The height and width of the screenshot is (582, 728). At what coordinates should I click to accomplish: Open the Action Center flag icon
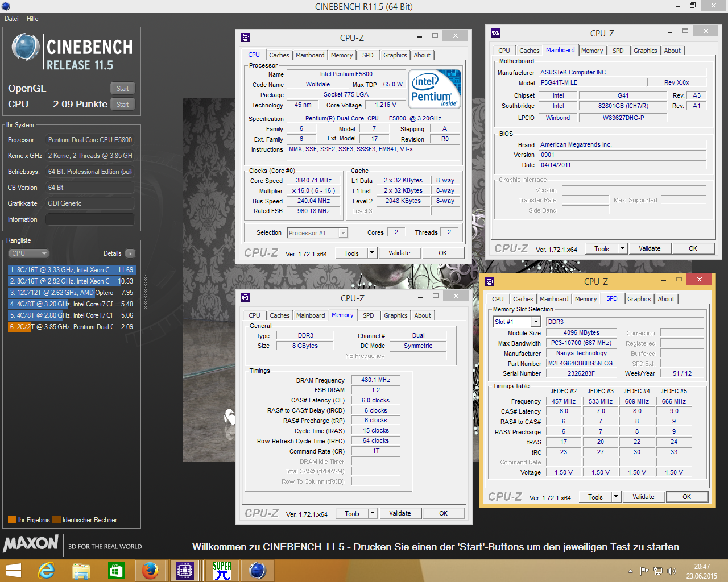[x=644, y=571]
